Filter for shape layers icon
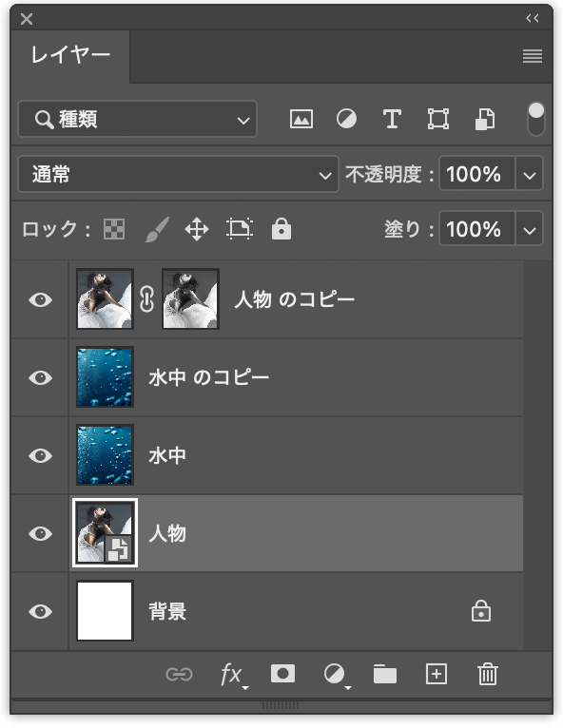The image size is (563, 728). coord(438,119)
